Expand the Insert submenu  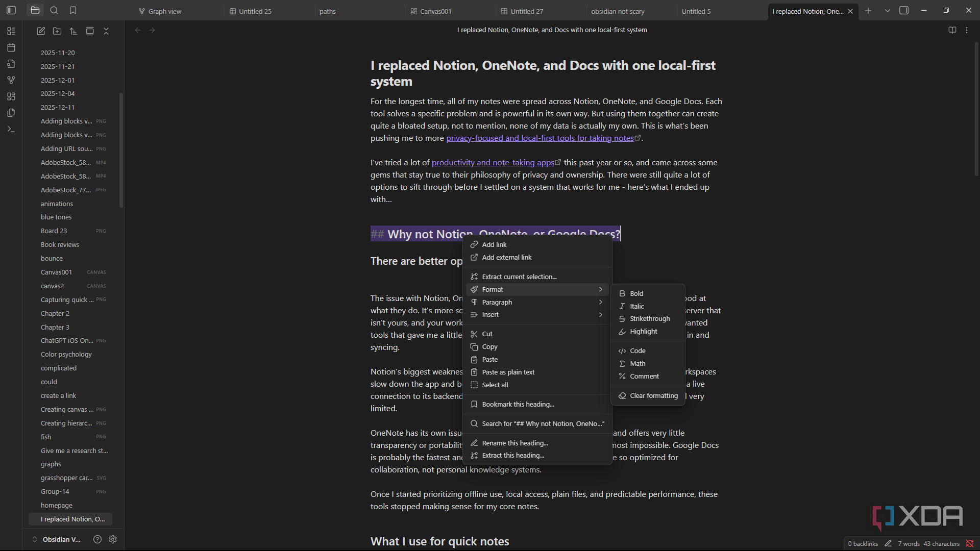pyautogui.click(x=537, y=315)
